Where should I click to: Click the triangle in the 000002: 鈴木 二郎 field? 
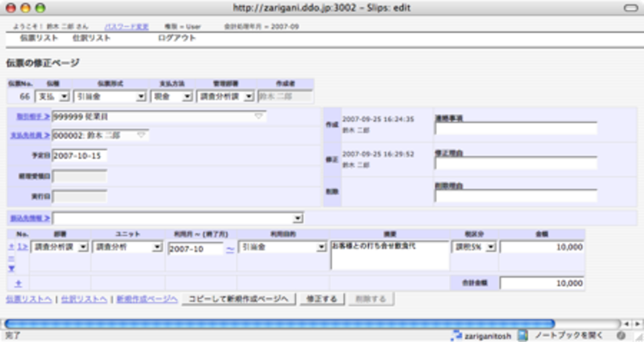(x=141, y=135)
